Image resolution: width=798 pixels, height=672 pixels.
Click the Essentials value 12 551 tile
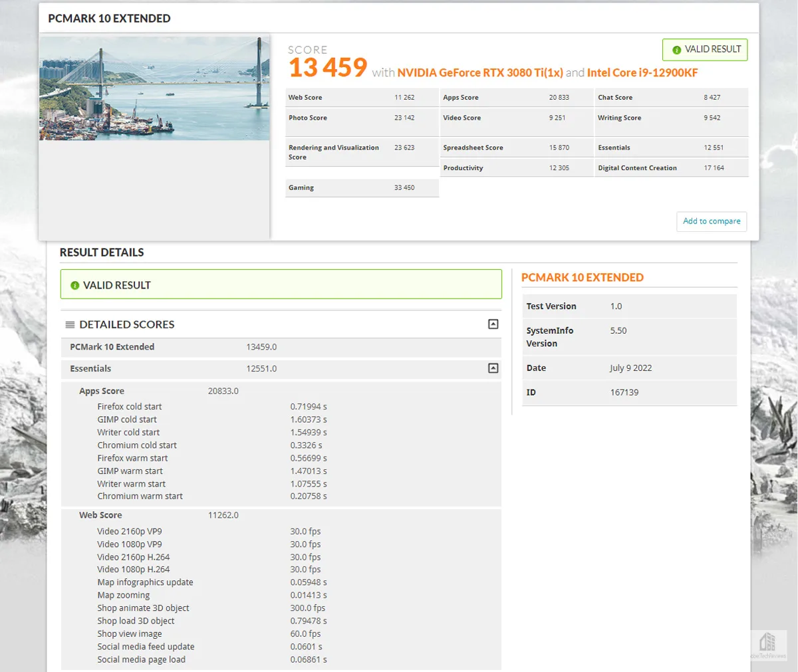click(714, 148)
